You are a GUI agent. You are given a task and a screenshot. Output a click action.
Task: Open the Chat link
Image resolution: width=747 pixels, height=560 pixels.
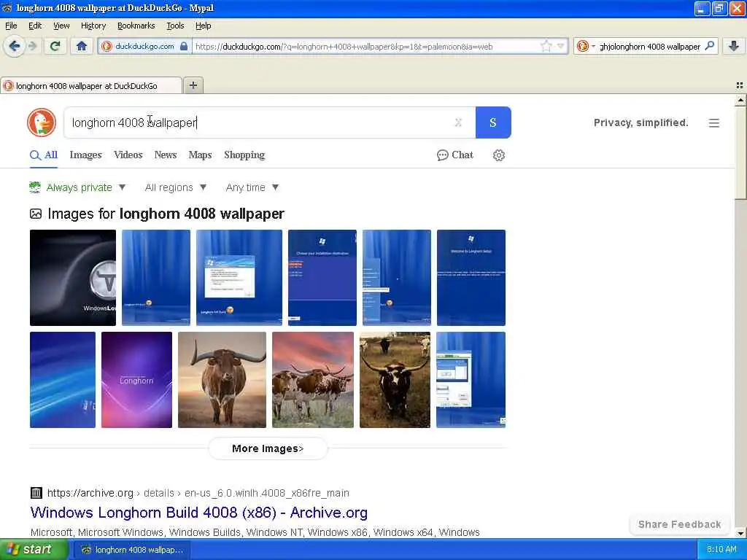coord(455,155)
